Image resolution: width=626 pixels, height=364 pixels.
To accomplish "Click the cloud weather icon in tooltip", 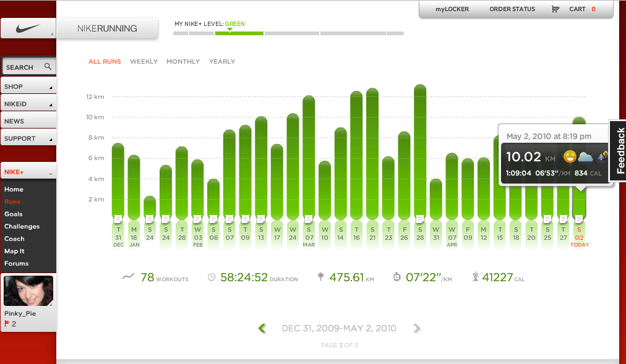I will 585,157.
